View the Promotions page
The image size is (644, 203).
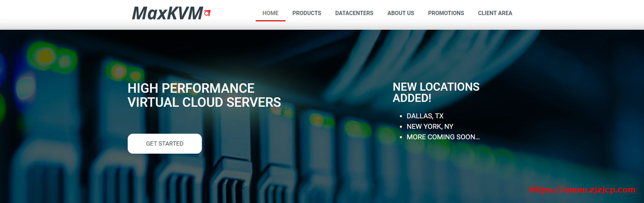point(446,13)
